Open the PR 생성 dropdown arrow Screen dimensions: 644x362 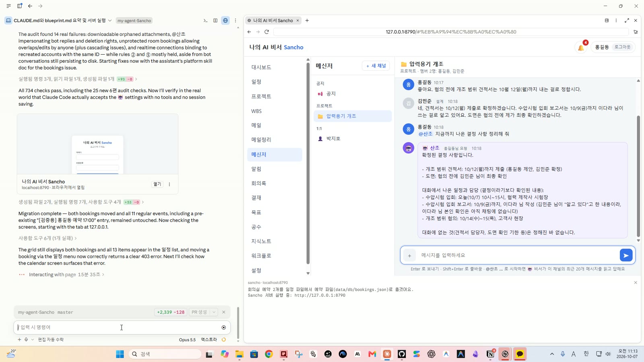click(x=214, y=312)
